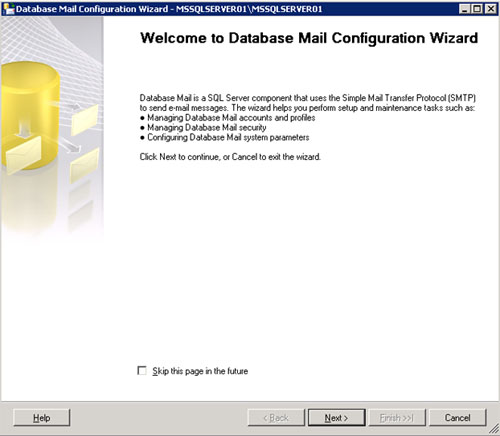
Task: Close the wizard using the X button
Action: tap(491, 9)
